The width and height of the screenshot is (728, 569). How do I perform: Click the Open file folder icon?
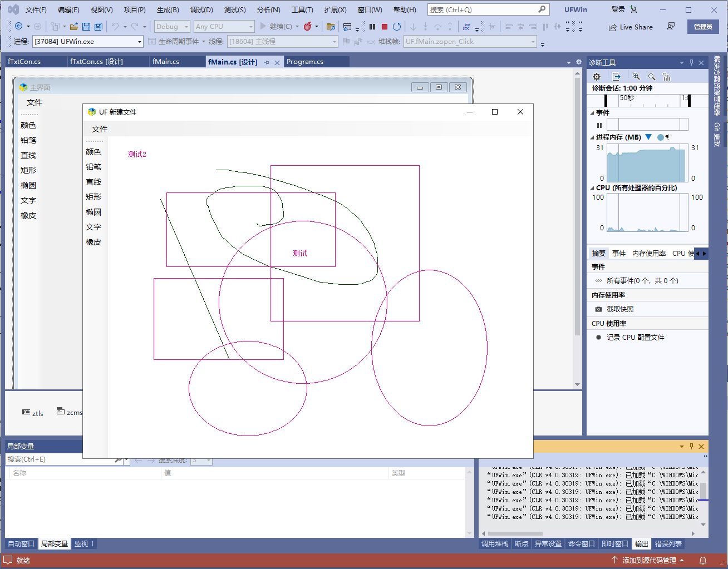pos(73,26)
